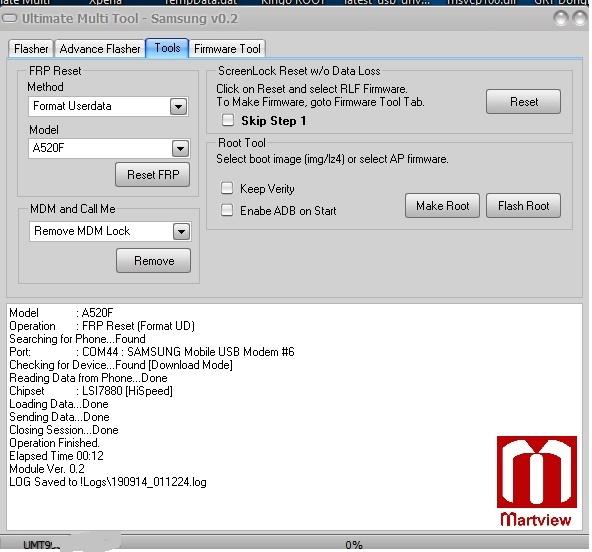
Task: Select log line 'Searching for Phone...Found'
Action: click(77, 339)
